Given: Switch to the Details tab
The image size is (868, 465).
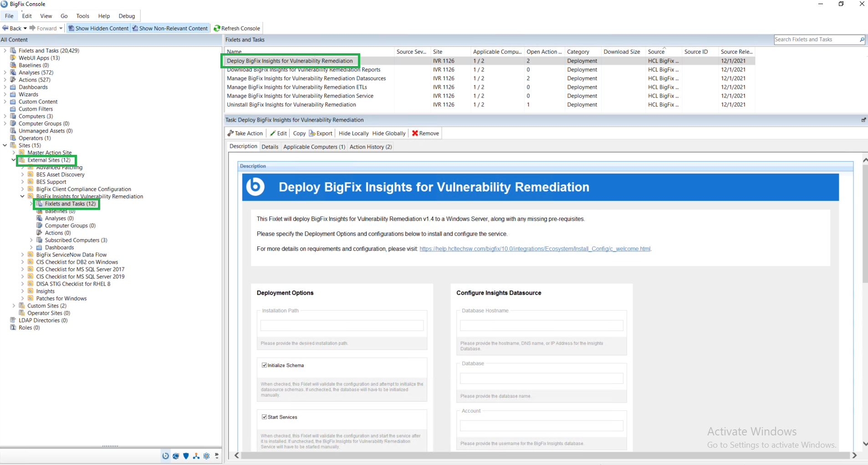Looking at the screenshot, I should pyautogui.click(x=270, y=147).
